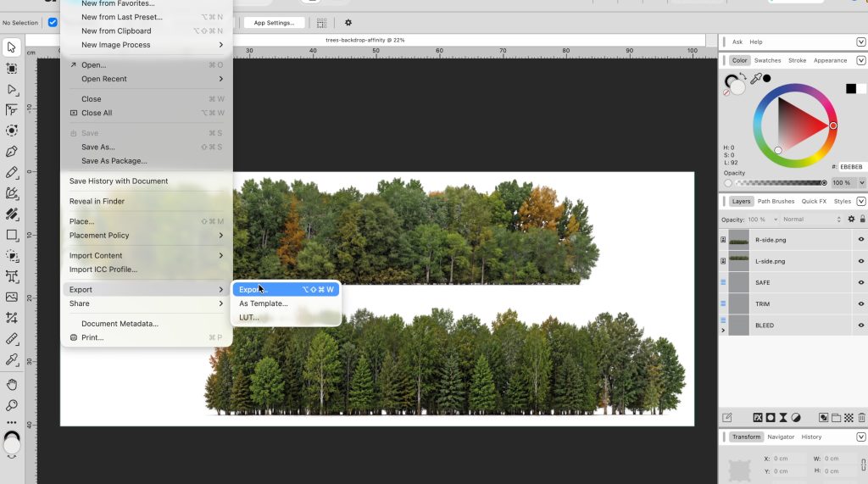Open more tools via three-dots icon
Image resolution: width=868 pixels, height=484 pixels.
pos(12,422)
